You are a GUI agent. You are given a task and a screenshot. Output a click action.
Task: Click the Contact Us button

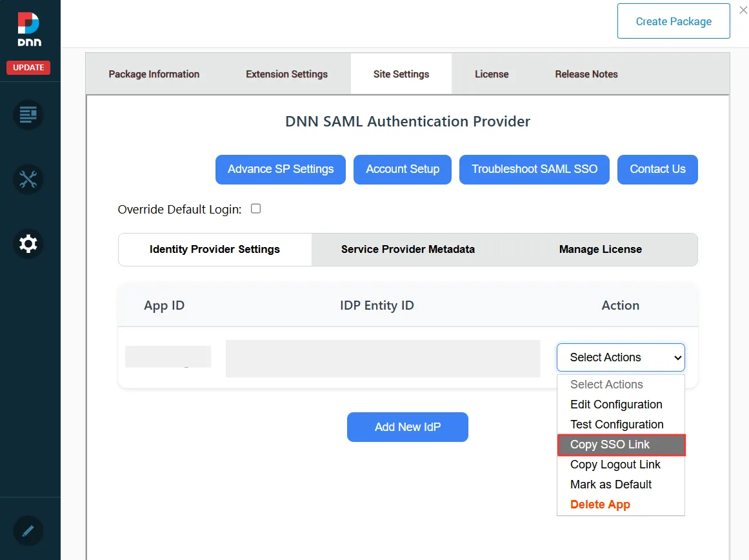point(657,169)
